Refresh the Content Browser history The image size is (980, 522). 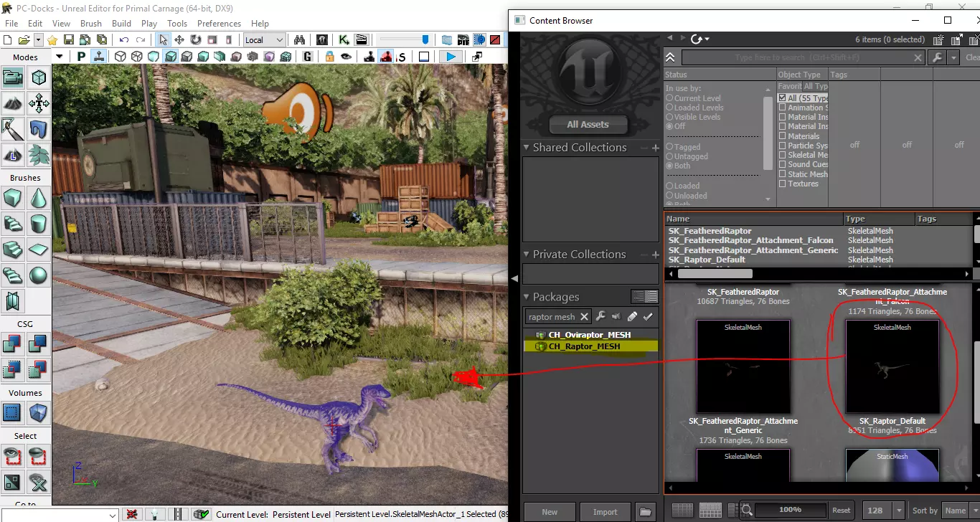tap(696, 39)
